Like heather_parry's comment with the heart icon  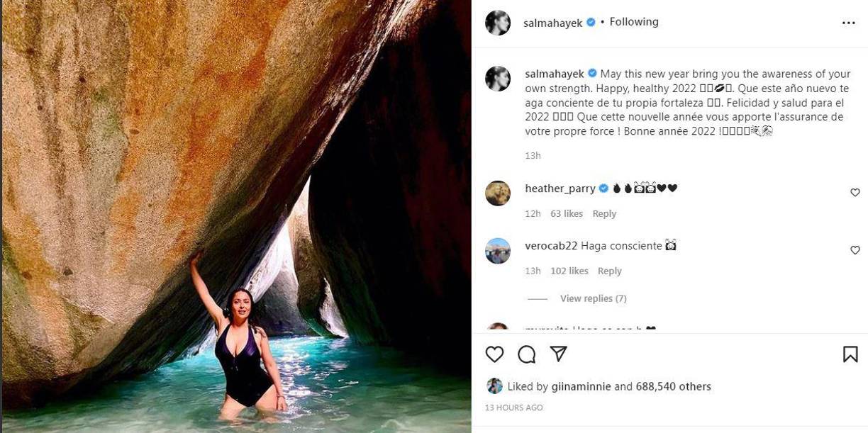click(855, 192)
